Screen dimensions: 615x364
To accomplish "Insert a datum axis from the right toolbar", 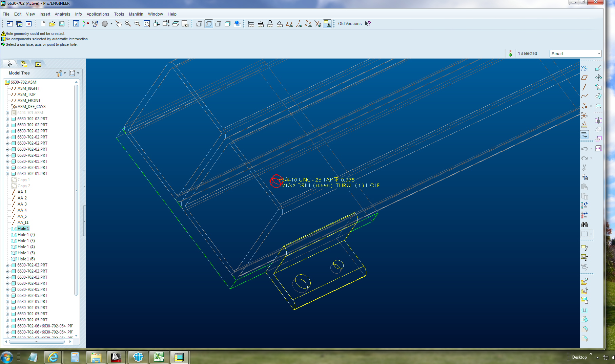I will pyautogui.click(x=585, y=87).
